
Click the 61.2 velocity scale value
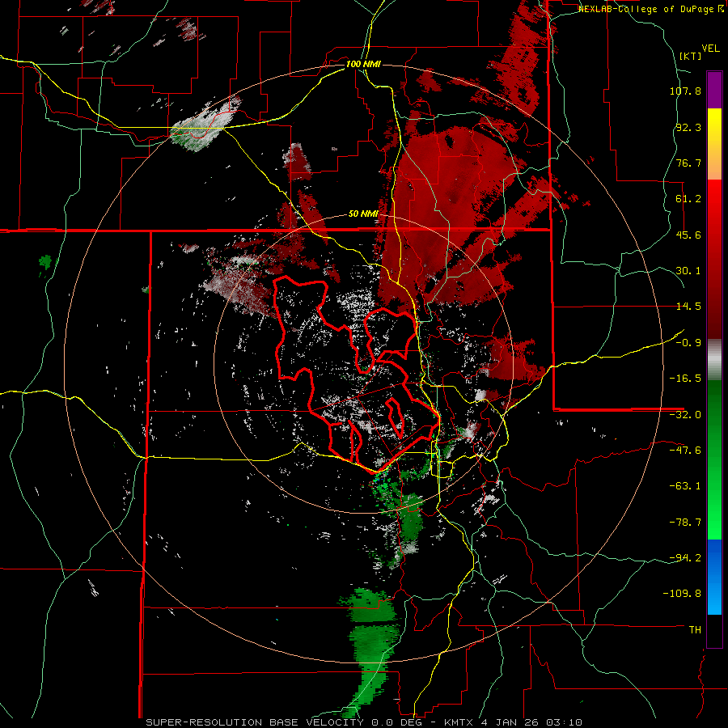pyautogui.click(x=688, y=199)
